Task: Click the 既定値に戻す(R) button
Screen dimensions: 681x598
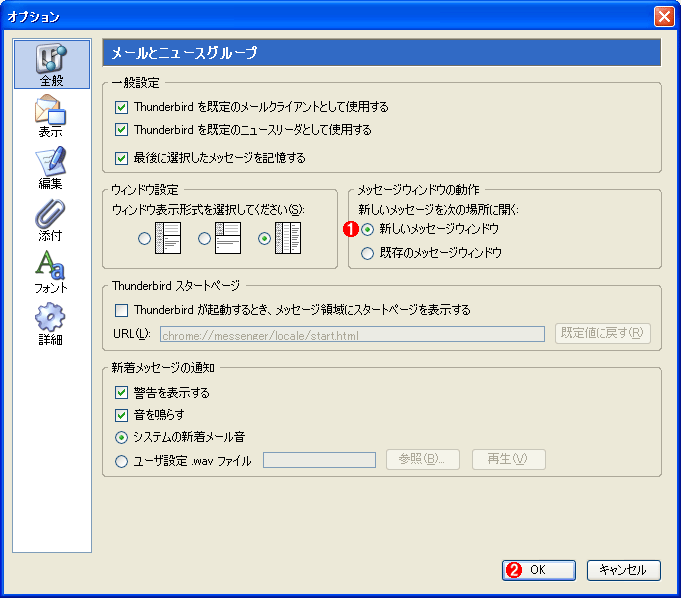Action: click(x=602, y=334)
